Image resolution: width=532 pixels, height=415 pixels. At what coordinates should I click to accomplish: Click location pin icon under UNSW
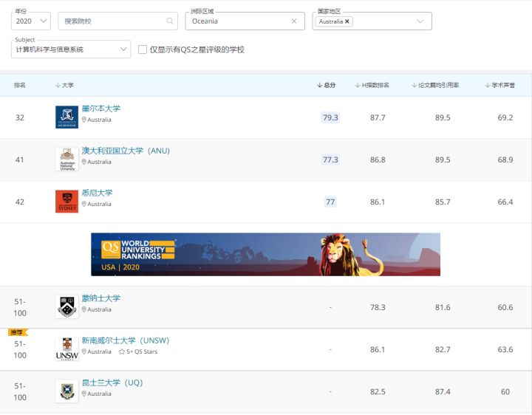click(83, 351)
